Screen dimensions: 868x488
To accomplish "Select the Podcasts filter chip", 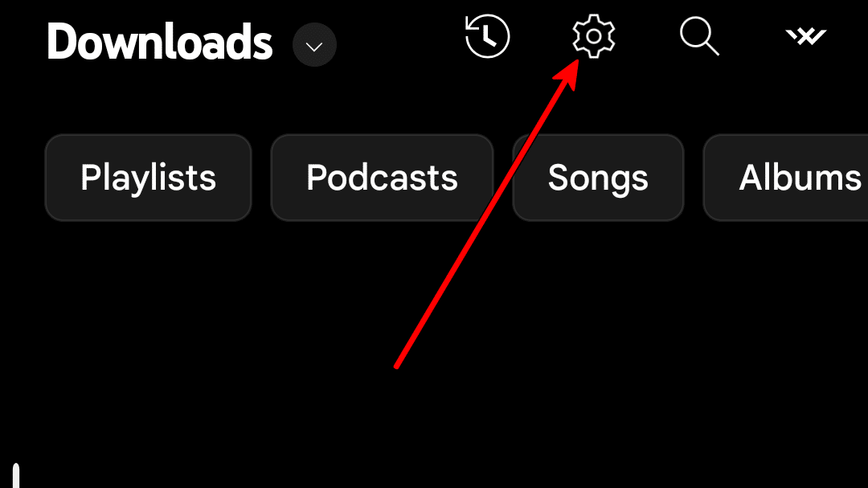I will tap(382, 178).
